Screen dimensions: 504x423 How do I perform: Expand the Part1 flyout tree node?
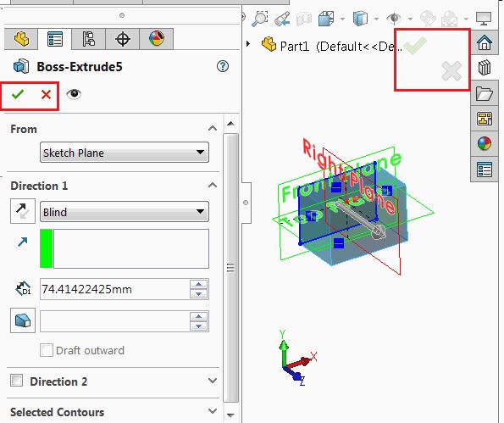point(248,43)
